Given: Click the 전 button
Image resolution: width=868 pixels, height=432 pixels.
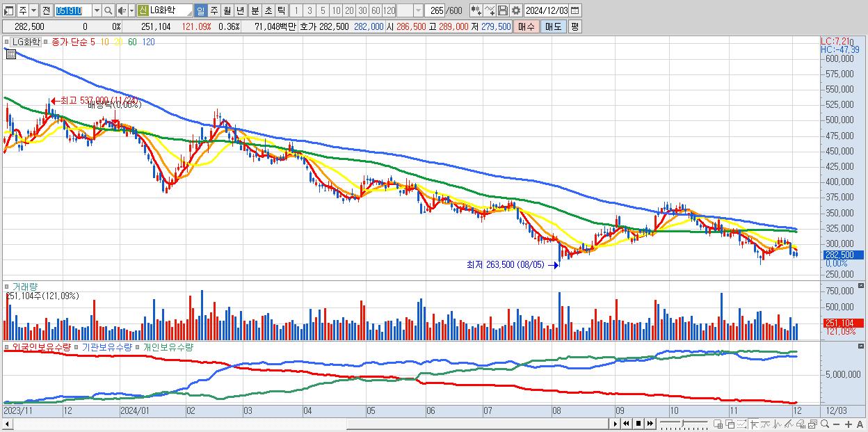Looking at the screenshot, I should (x=46, y=10).
